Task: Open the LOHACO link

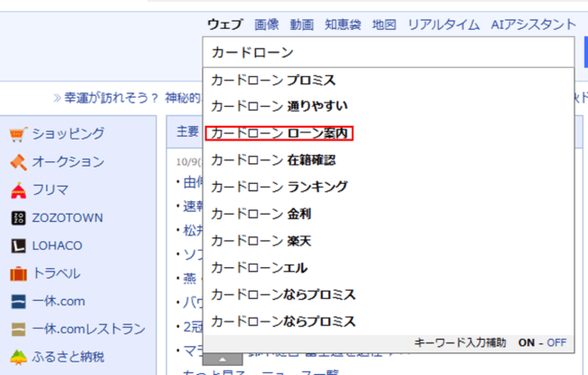Action: tap(57, 245)
